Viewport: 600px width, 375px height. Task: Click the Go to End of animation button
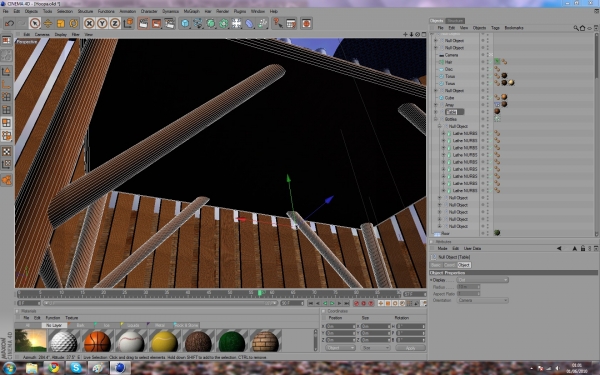coord(347,303)
